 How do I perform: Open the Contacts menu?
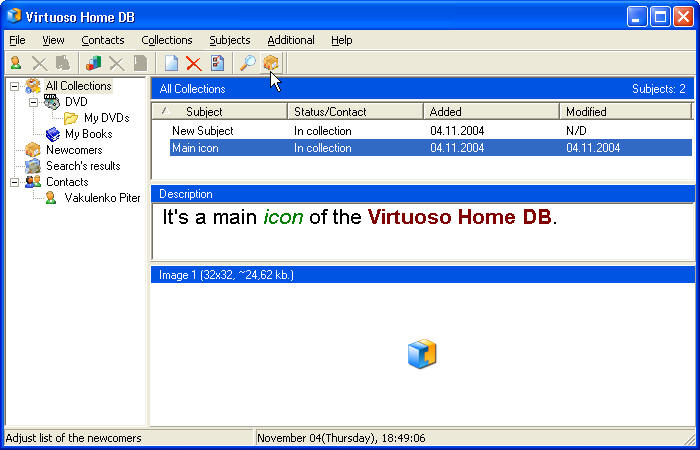point(103,40)
